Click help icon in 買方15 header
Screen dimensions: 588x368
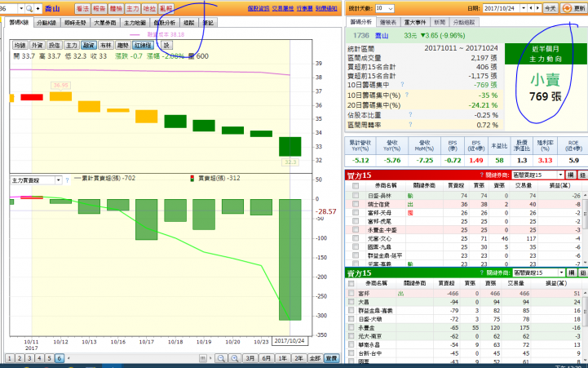[x=481, y=175]
